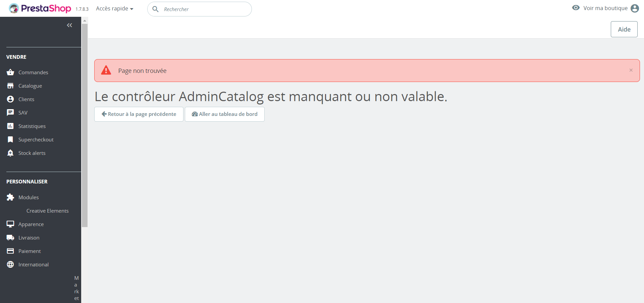
Task: Focus the Rechercher search field
Action: (205, 9)
